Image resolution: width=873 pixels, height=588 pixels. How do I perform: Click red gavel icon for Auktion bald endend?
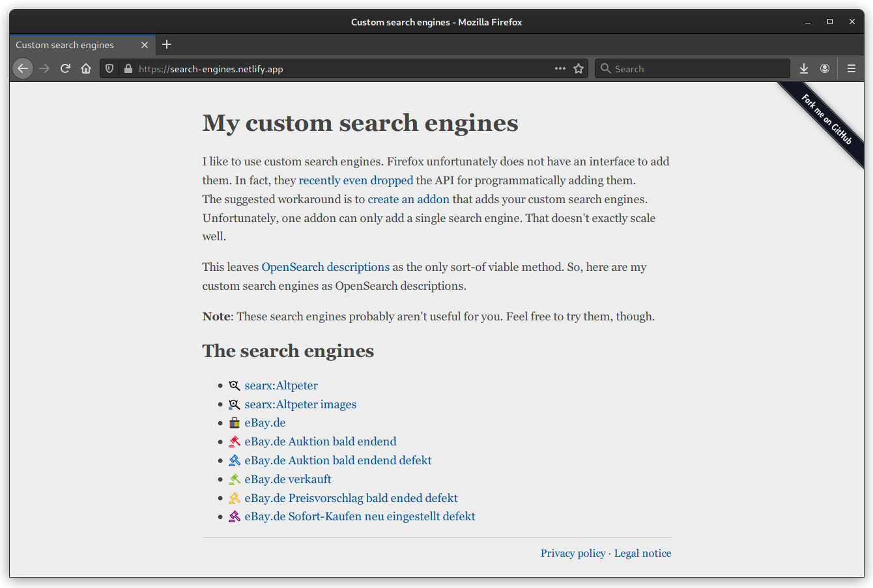235,441
